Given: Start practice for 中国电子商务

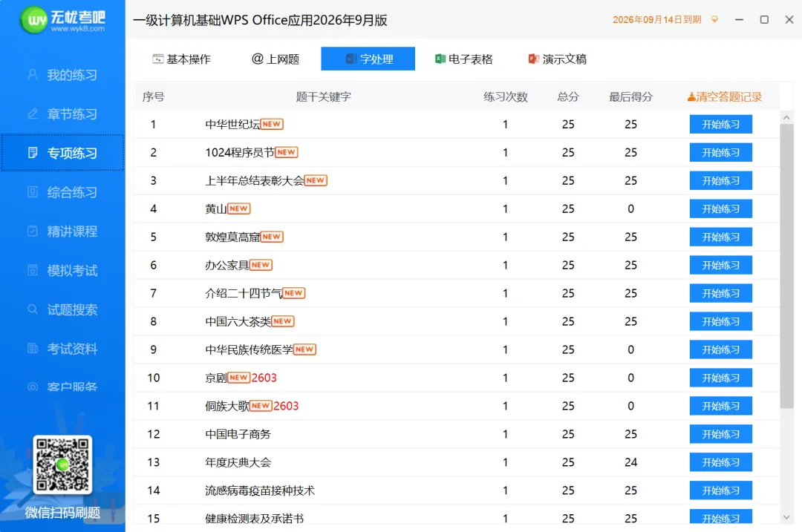Looking at the screenshot, I should [720, 434].
